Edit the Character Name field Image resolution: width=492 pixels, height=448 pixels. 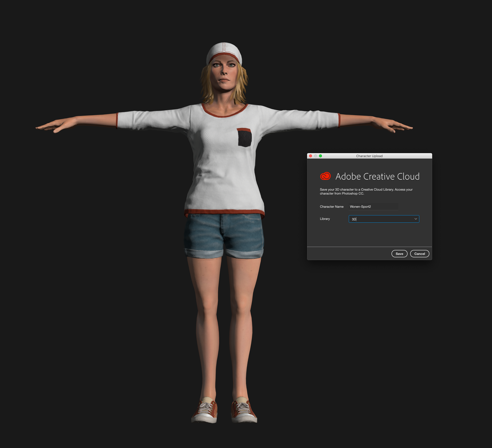(373, 206)
